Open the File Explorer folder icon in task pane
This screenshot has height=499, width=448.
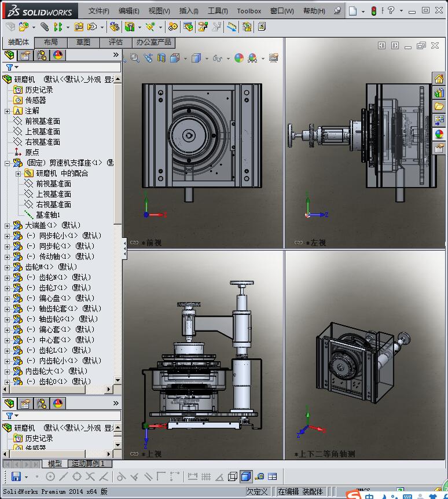(x=439, y=107)
